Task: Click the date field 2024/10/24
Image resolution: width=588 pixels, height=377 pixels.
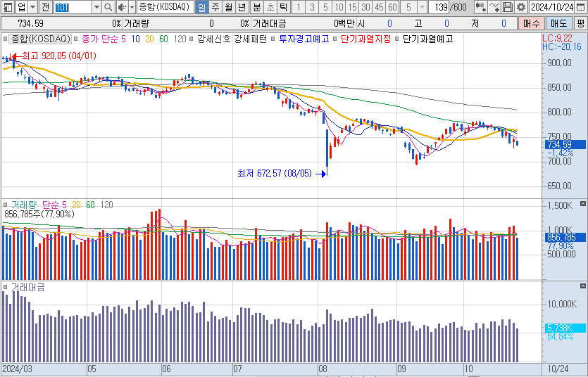Action: (552, 7)
